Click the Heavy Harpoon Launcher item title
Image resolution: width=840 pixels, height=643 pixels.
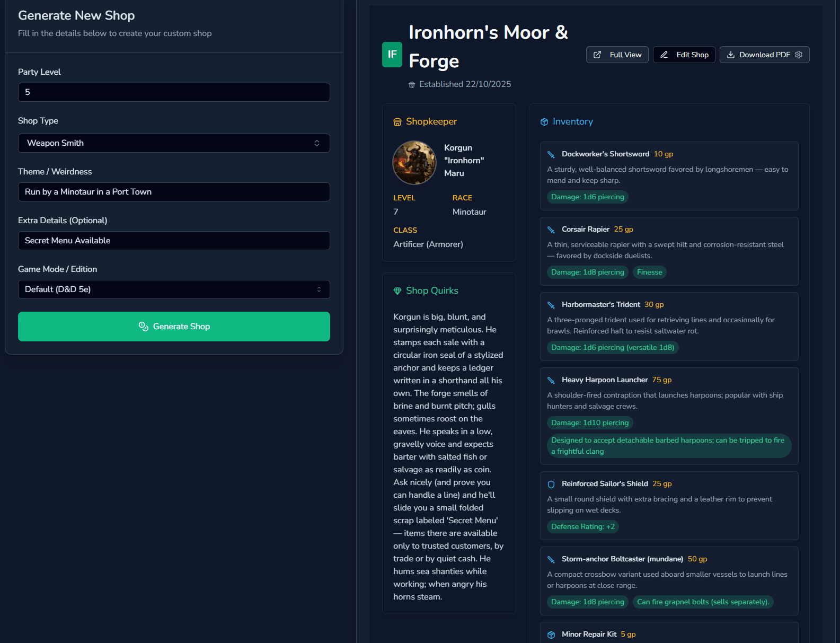(605, 380)
